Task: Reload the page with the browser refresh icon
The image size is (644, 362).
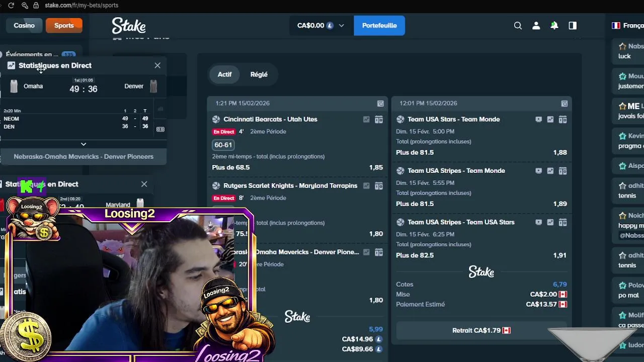Action: point(11,6)
